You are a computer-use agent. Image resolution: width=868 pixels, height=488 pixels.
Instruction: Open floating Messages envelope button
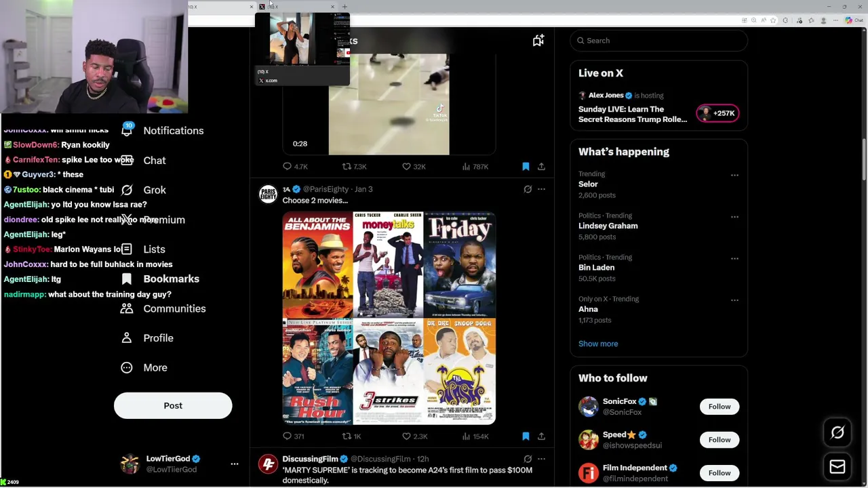coord(837,466)
